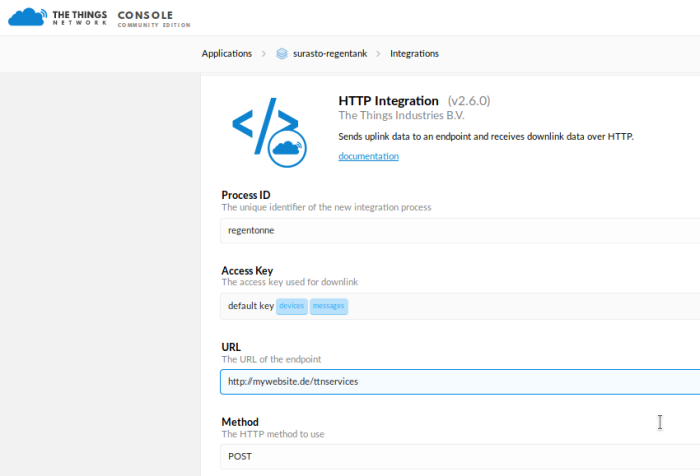Click the (v2.6.0) version label

[x=469, y=101]
